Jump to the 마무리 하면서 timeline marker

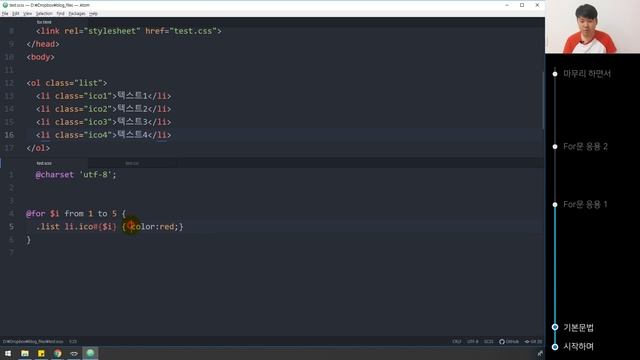(555, 74)
